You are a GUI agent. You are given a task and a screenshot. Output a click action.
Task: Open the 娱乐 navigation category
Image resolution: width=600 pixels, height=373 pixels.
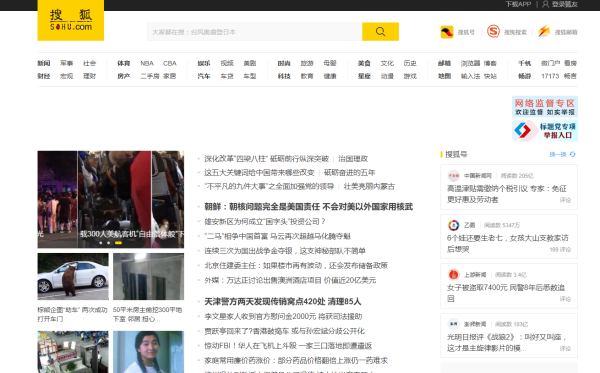[x=204, y=63]
